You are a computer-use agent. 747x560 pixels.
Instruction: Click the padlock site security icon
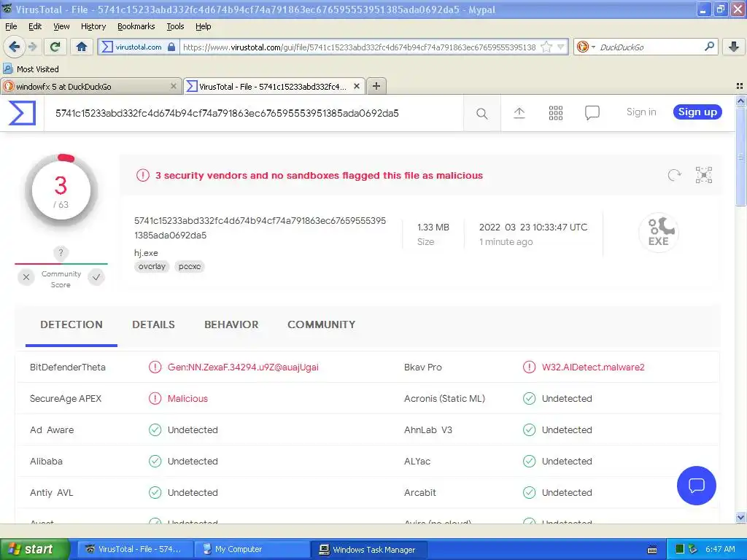coord(171,47)
